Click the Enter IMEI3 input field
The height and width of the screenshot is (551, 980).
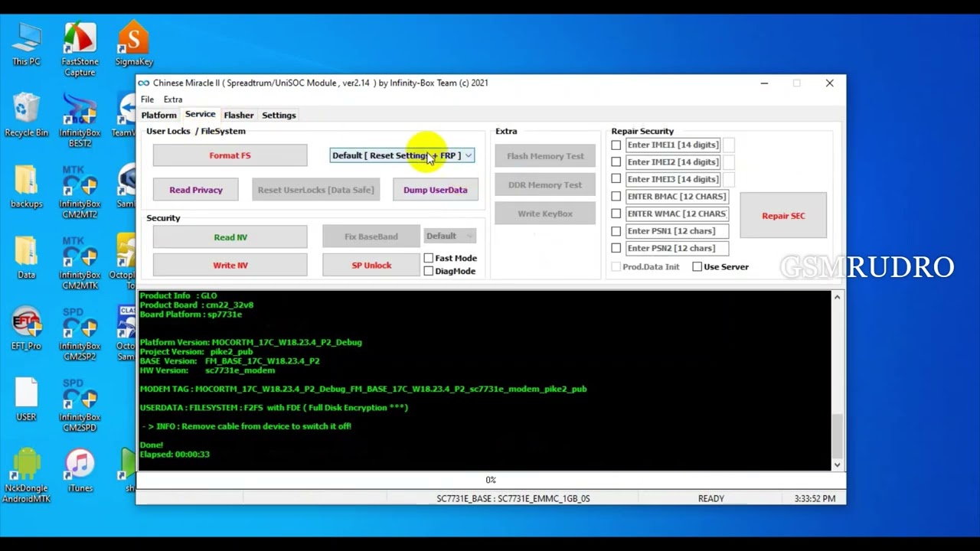[x=673, y=179]
